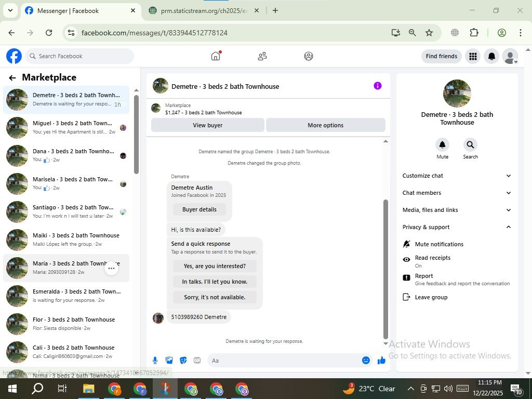This screenshot has width=532, height=399.
Task: Record a voice clip with microphone icon
Action: pos(155,361)
